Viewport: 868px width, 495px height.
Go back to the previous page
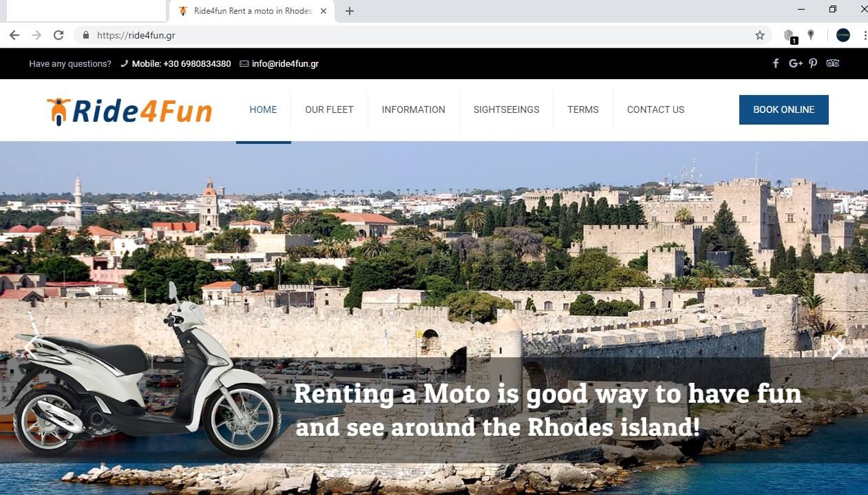(14, 35)
